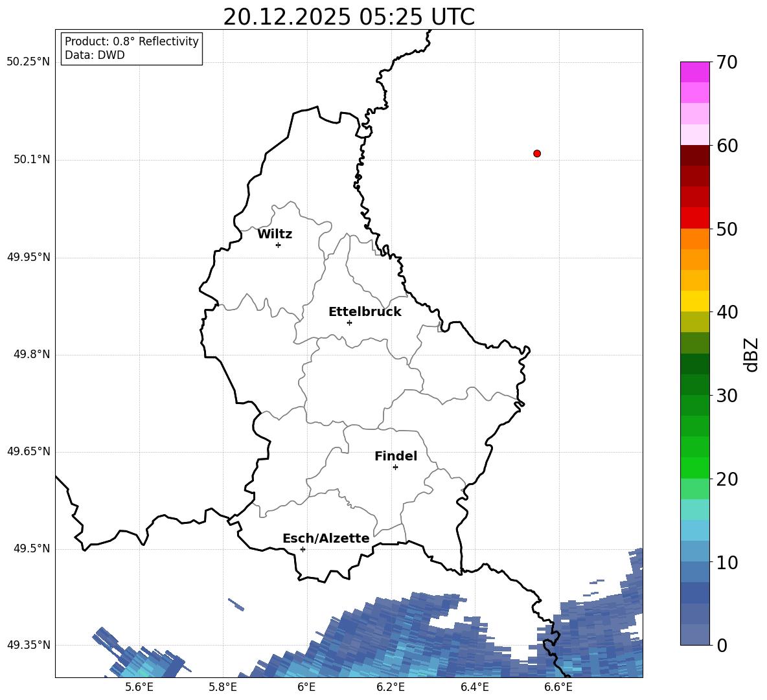Image resolution: width=767 pixels, height=700 pixels.
Task: Click the colorbar tick label 20
Action: pos(727,479)
